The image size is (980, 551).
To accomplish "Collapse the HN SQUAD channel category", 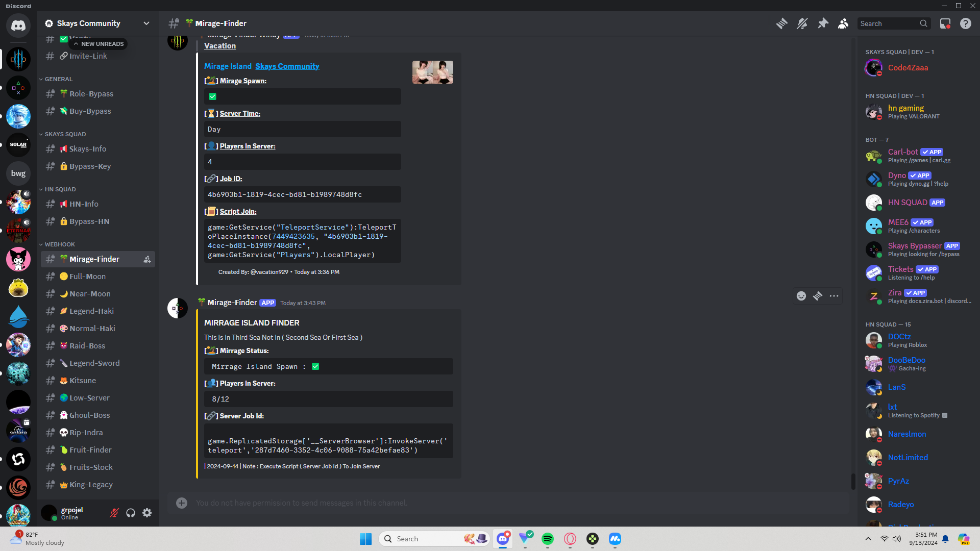I will tap(60, 189).
